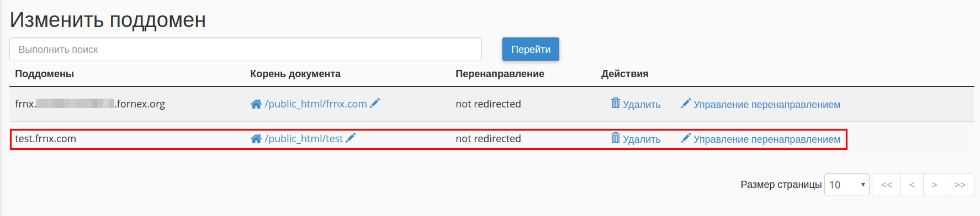Click the pencil icon for the fornex.org redirect
Image resolution: width=980 pixels, height=216 pixels.
click(686, 103)
